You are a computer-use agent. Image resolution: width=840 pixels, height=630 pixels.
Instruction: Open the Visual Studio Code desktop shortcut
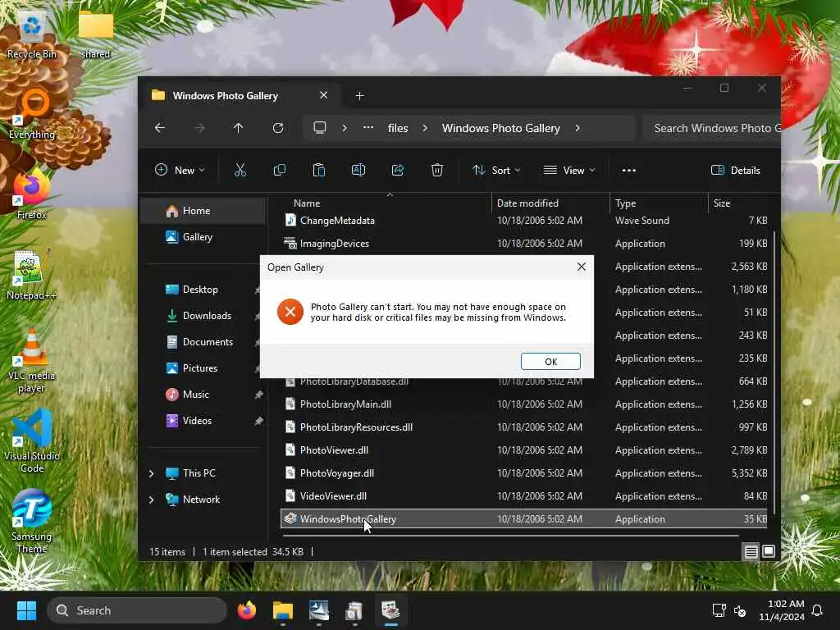coord(32,441)
